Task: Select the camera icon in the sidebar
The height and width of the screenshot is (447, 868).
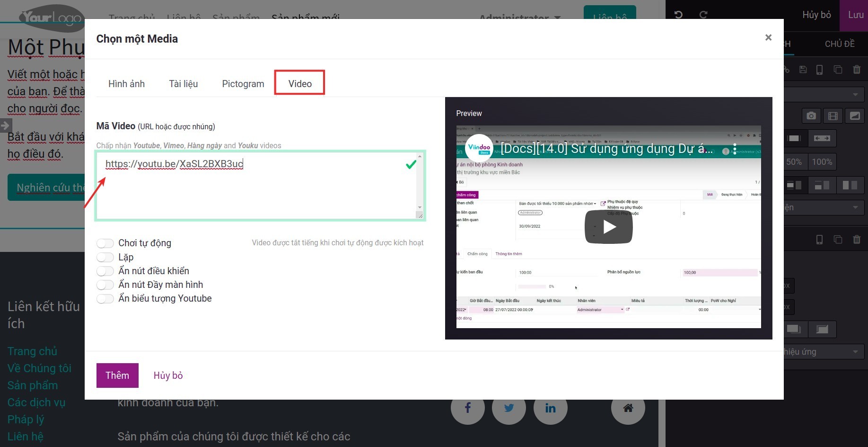Action: 811,116
